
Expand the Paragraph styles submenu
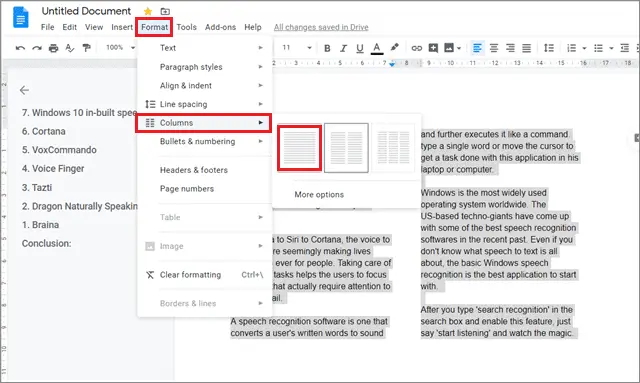pyautogui.click(x=204, y=67)
